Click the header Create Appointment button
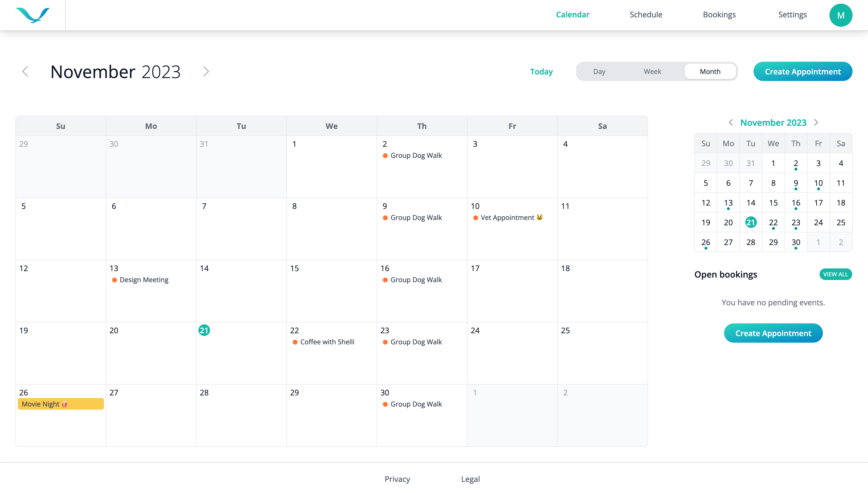Image resolution: width=868 pixels, height=493 pixels. tap(802, 72)
